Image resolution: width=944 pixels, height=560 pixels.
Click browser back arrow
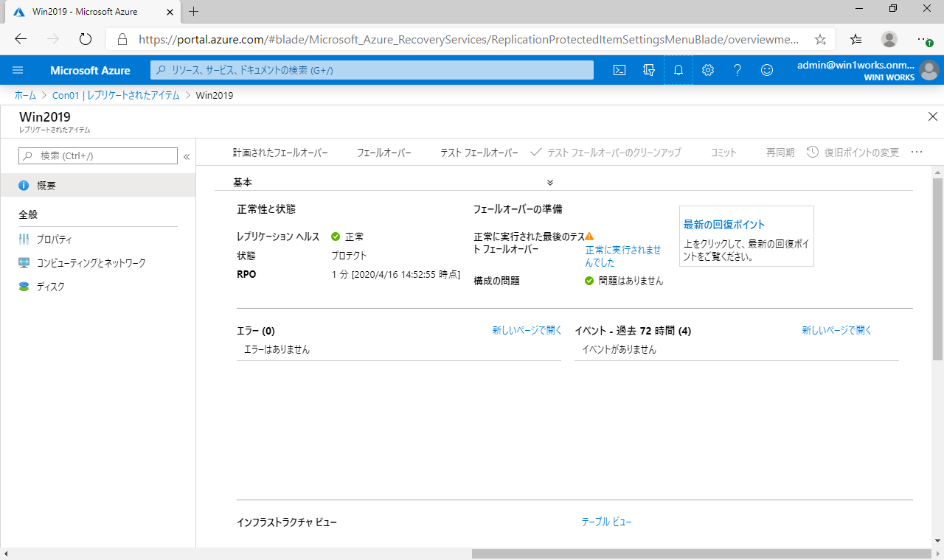[21, 39]
